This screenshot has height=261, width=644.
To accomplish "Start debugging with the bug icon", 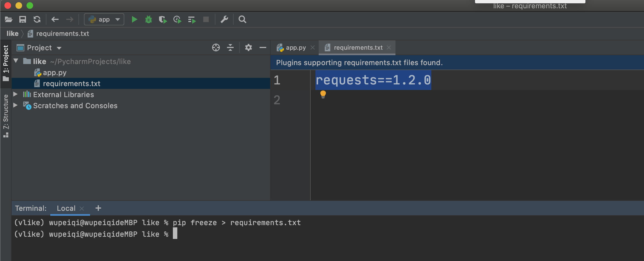I will 149,20.
